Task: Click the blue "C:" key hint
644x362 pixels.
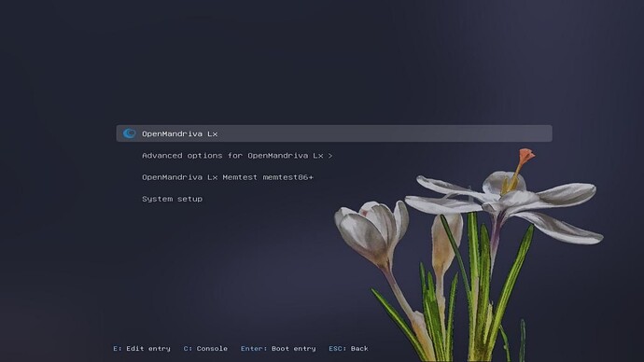Action: click(x=188, y=348)
